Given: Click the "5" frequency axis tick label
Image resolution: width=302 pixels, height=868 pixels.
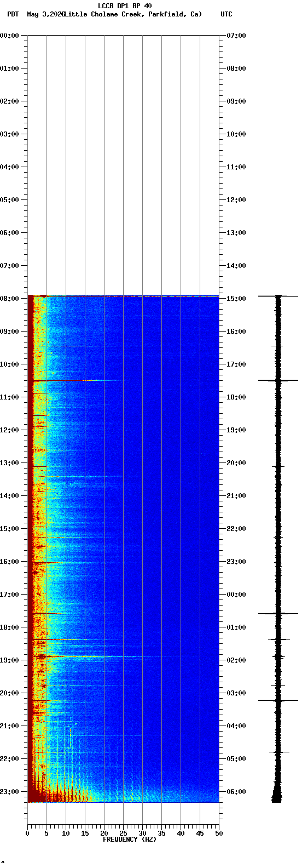Looking at the screenshot, I should coord(47,834).
